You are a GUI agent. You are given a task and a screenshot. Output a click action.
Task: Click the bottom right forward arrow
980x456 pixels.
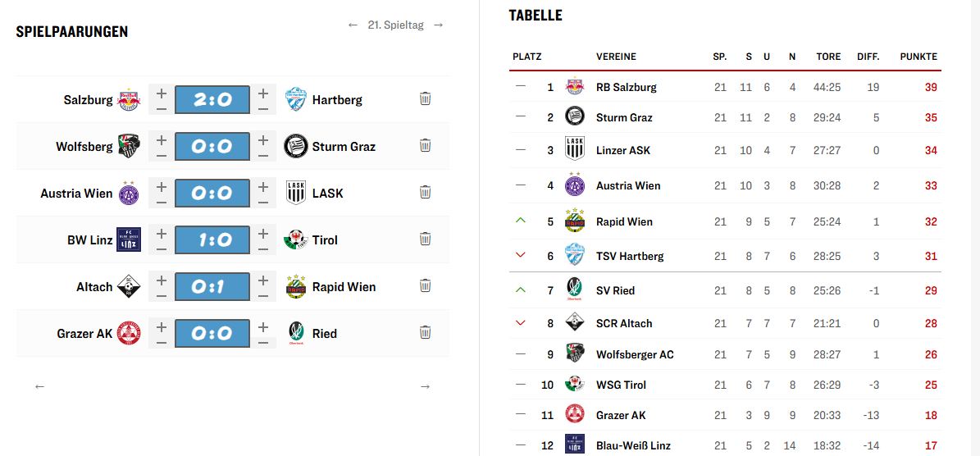pyautogui.click(x=425, y=386)
